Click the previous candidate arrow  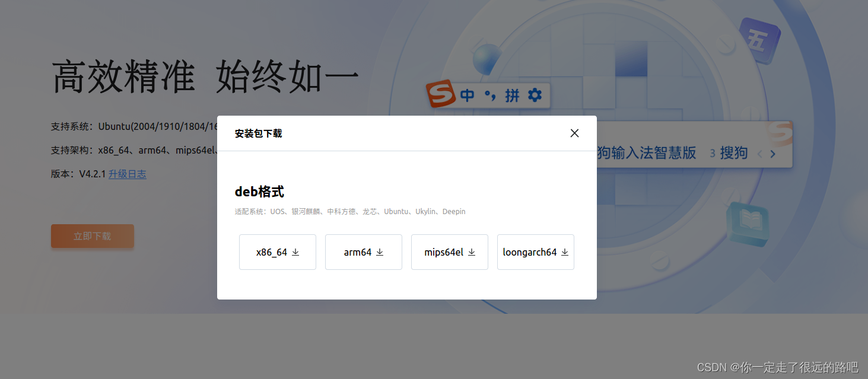[x=759, y=154]
